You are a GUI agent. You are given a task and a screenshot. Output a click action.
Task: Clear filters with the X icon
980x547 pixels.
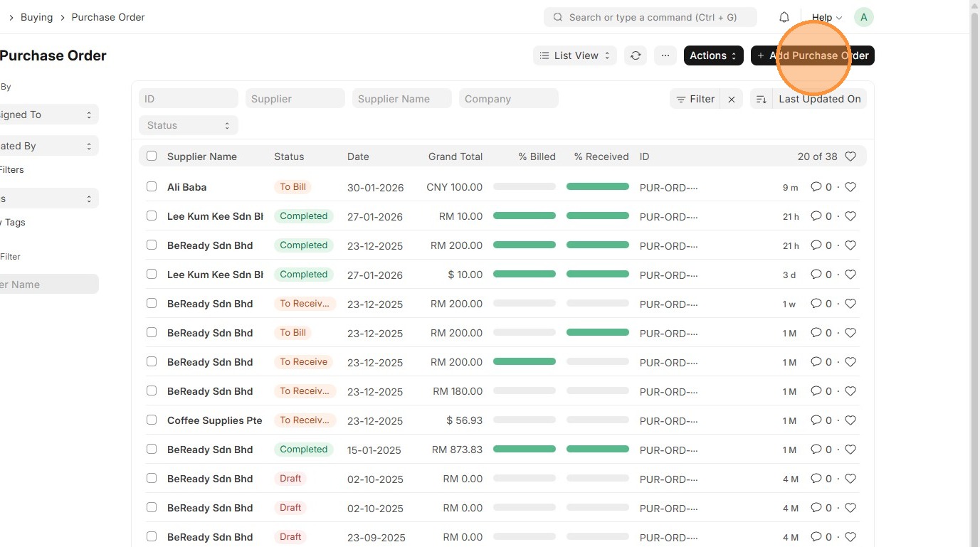(x=732, y=100)
